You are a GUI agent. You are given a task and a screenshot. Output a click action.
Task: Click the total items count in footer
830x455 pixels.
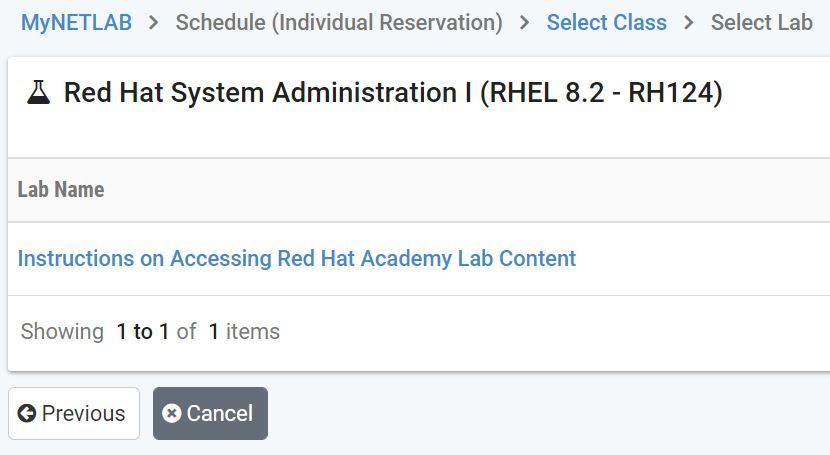213,331
